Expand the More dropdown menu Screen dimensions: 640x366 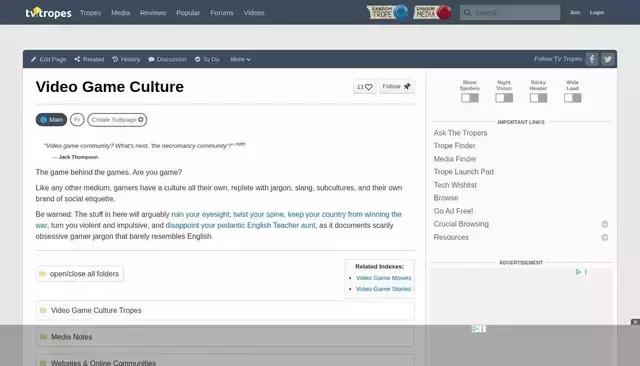[240, 59]
